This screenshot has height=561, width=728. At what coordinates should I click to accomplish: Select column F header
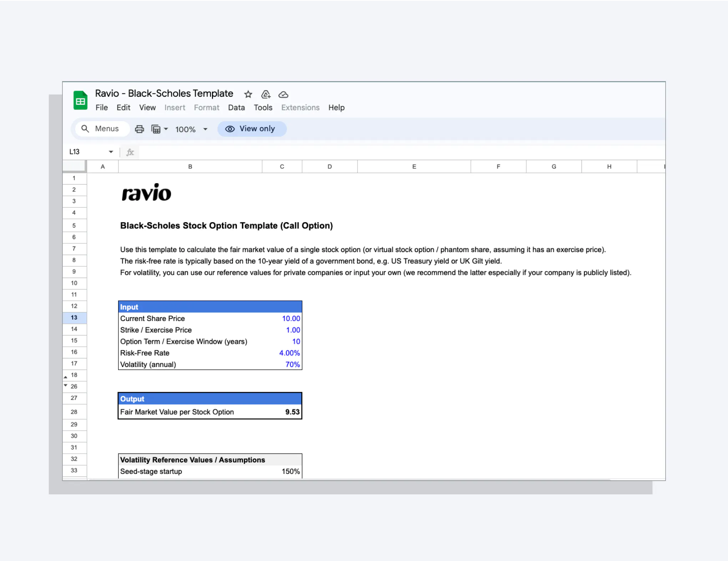pyautogui.click(x=499, y=166)
